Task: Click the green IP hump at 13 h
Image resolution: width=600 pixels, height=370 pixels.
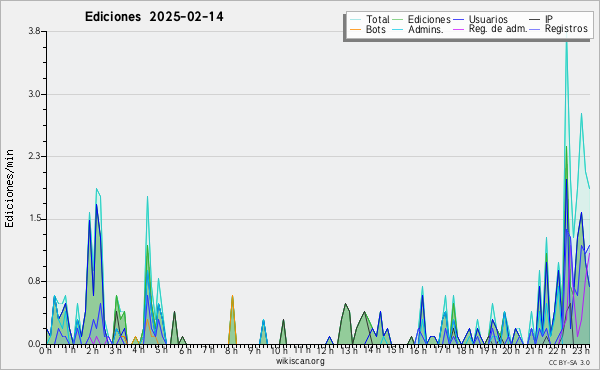Action: tap(346, 305)
